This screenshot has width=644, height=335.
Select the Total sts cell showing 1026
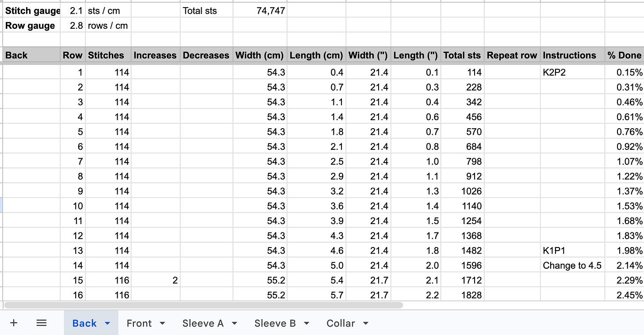463,191
